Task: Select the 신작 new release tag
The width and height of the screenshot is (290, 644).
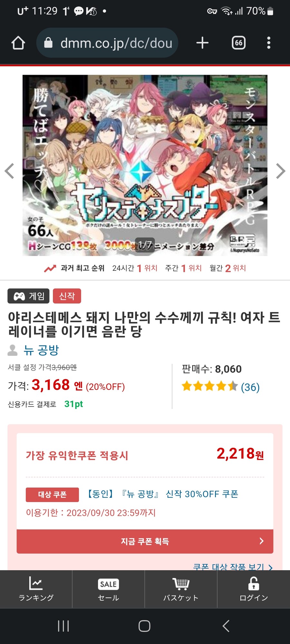Action: click(x=67, y=296)
